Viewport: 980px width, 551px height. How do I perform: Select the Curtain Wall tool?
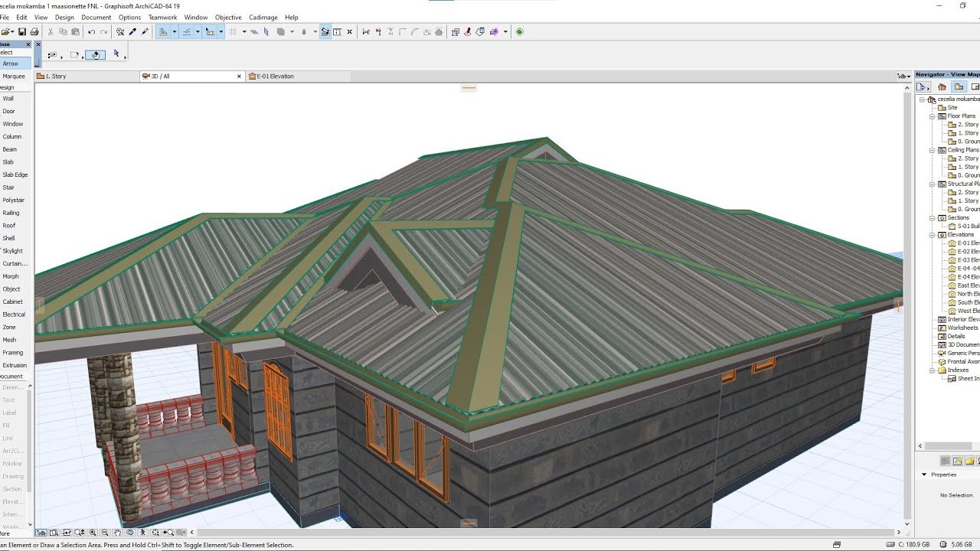pos(15,263)
